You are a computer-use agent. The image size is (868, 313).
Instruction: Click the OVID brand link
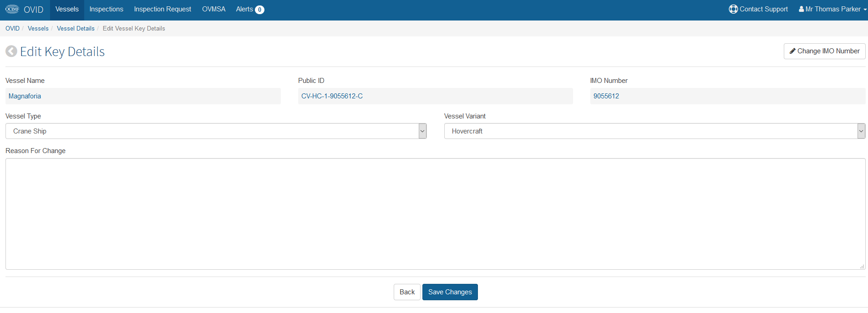tap(33, 10)
